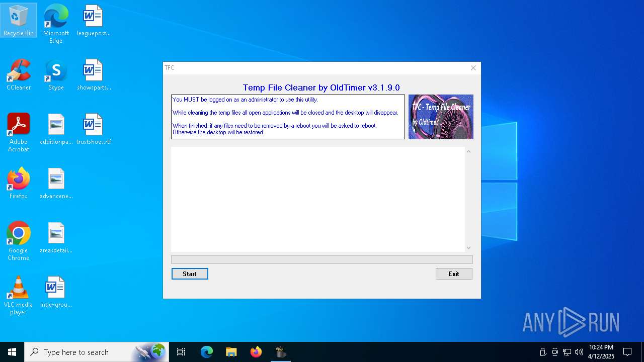The height and width of the screenshot is (362, 644).
Task: Click the Temp File Cleaner by OldTimer title
Action: 321,87
